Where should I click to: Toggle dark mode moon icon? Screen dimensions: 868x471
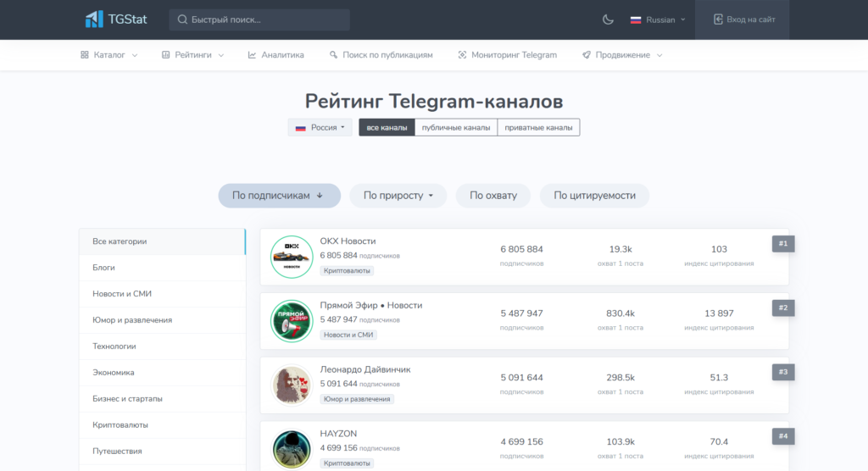(608, 19)
